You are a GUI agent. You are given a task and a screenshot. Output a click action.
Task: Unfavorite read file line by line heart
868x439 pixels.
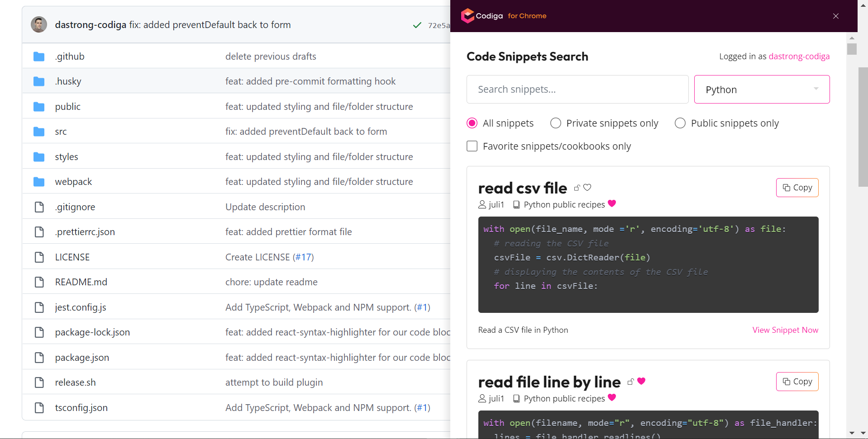click(x=641, y=381)
